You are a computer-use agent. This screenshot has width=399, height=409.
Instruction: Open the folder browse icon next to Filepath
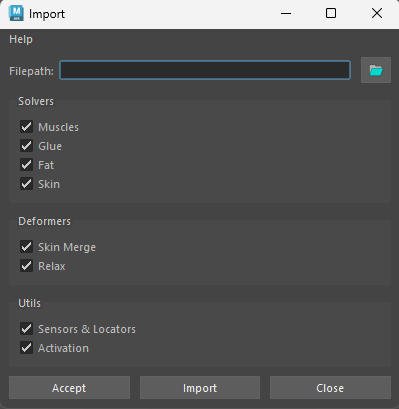[376, 70]
